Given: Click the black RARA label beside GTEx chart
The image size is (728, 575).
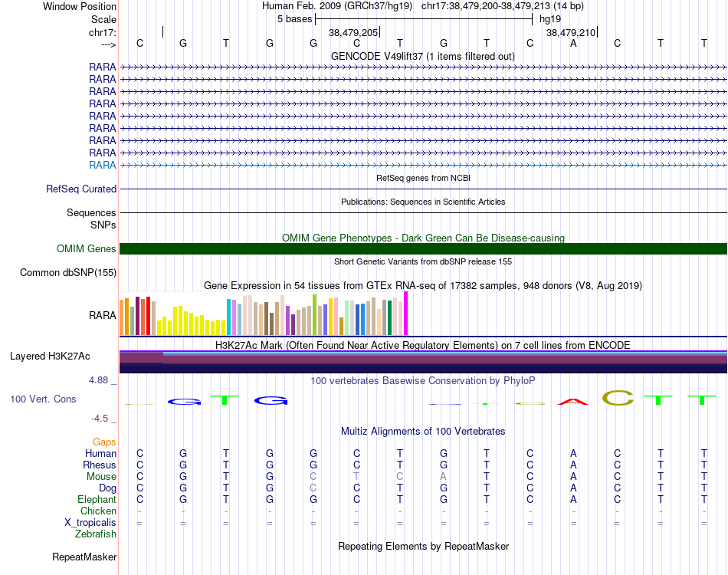Looking at the screenshot, I should [x=102, y=315].
